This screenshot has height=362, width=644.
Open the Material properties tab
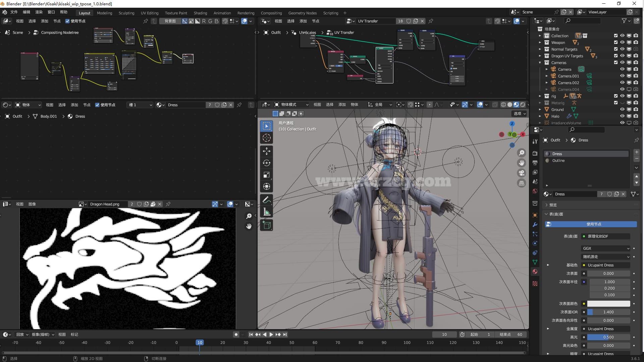pos(535,271)
